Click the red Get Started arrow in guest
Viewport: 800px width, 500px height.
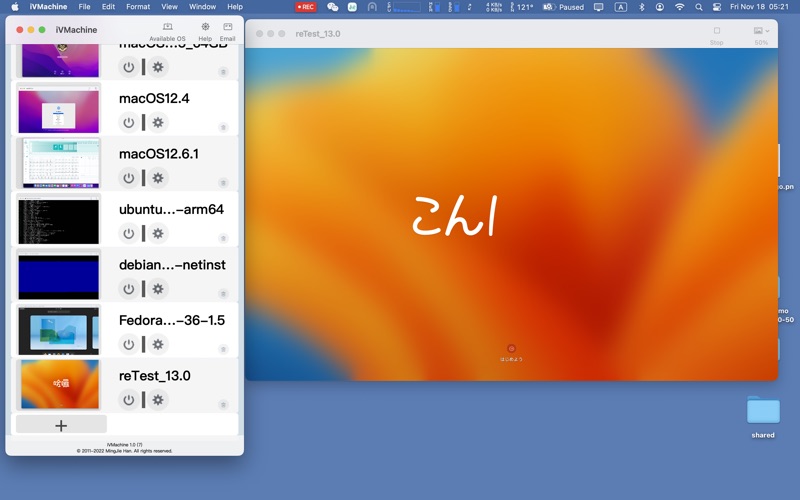[x=511, y=348]
